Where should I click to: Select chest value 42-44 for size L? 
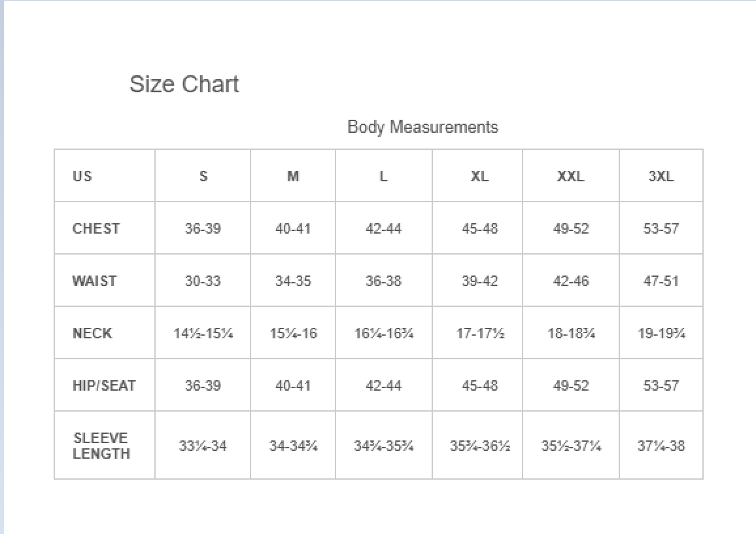(x=383, y=228)
